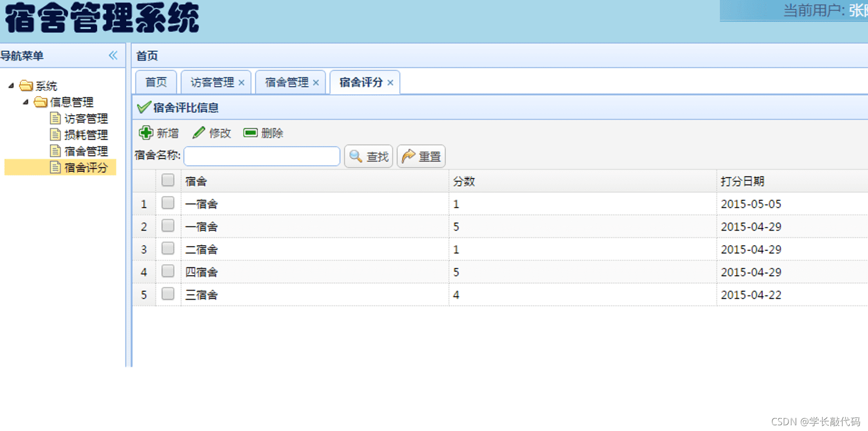The height and width of the screenshot is (431, 868).
Task: Open 宿舍评分 in navigation tree
Action: 86,168
